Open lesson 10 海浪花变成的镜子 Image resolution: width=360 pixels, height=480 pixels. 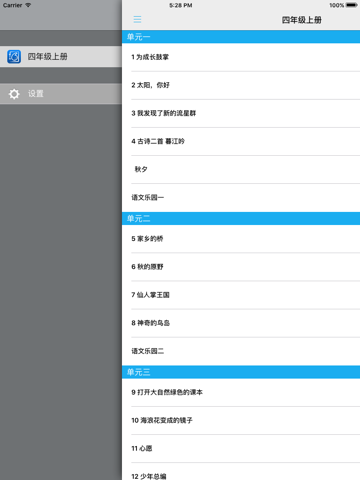point(241,420)
